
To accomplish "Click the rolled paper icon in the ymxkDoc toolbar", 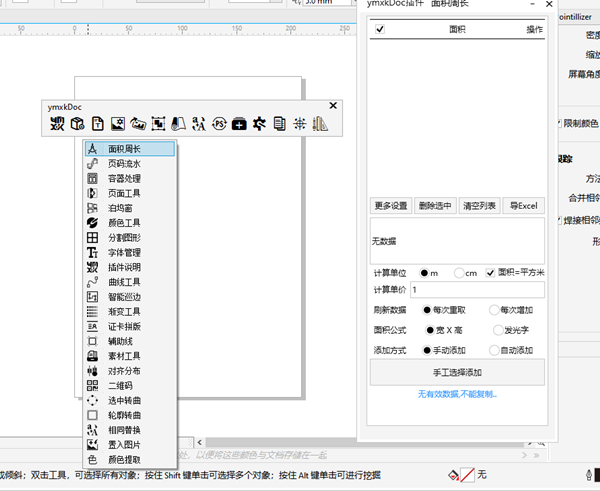I will [178, 124].
